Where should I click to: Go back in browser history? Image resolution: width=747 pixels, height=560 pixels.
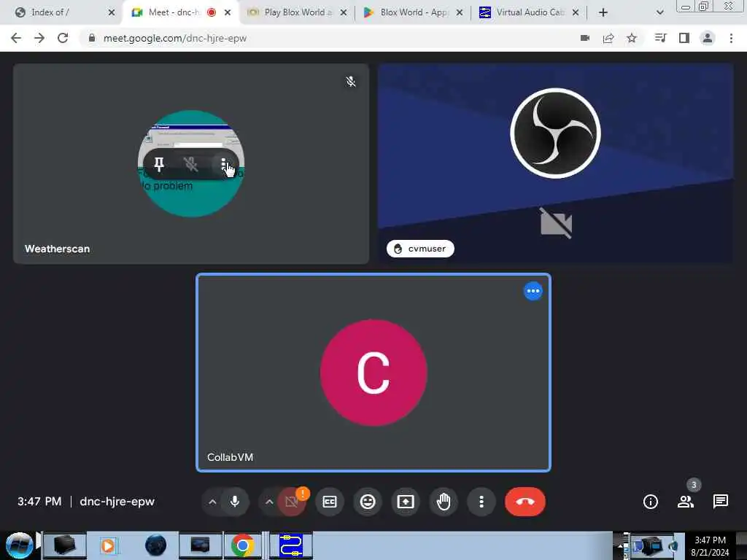[x=16, y=38]
